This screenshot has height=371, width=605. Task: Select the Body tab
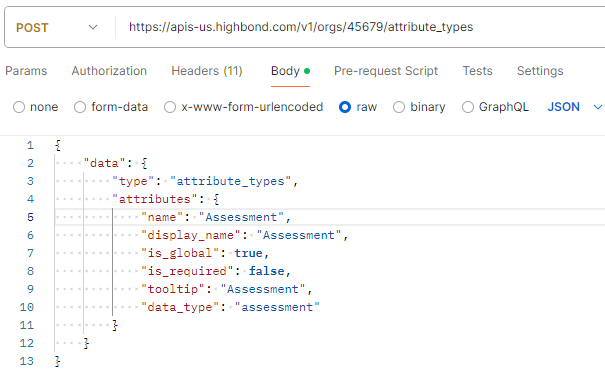(290, 71)
